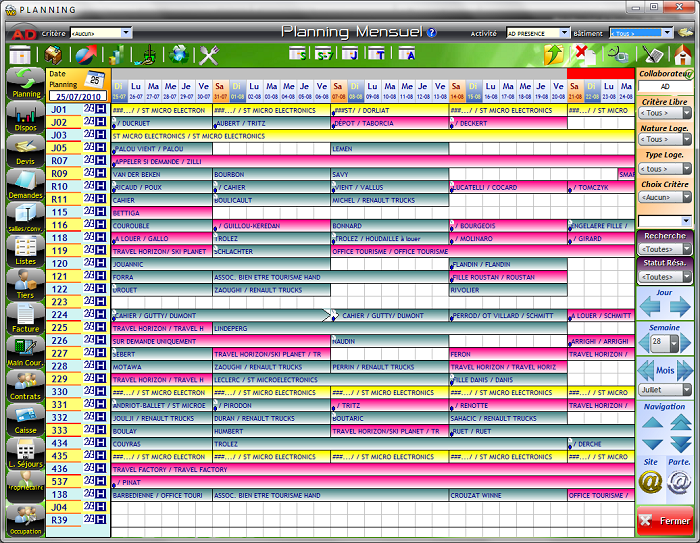Click the tools wrench toolbar icon

click(209, 55)
